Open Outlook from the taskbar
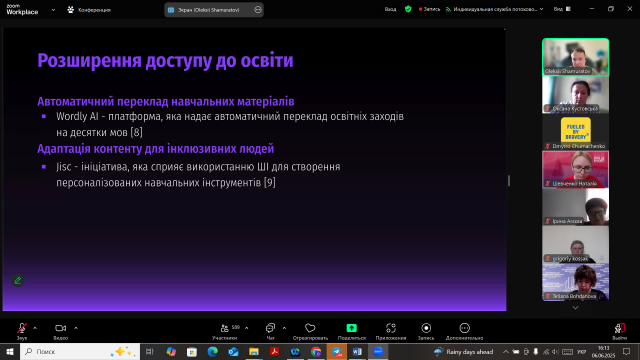640x360 pixels. 233,351
